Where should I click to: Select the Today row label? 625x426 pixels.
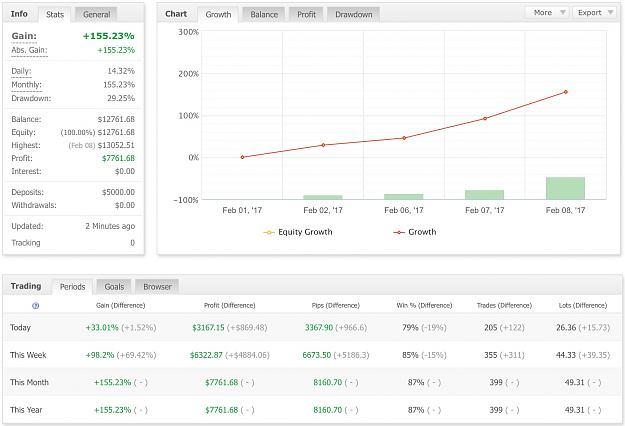pos(20,328)
